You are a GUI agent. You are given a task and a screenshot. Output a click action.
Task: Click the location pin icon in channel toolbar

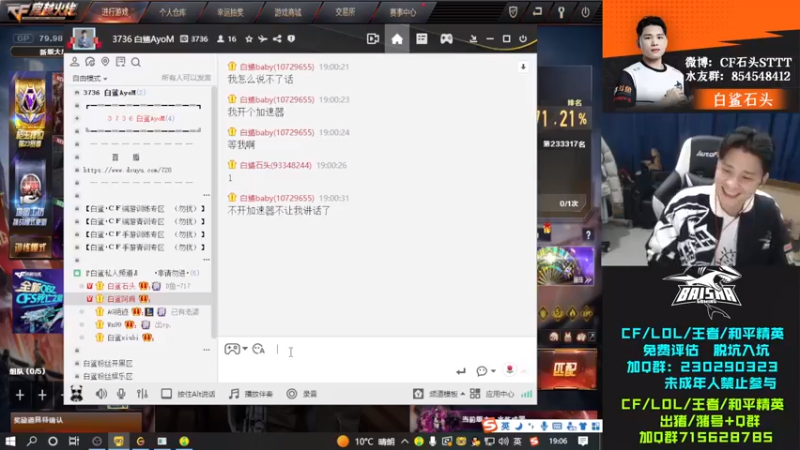click(105, 62)
